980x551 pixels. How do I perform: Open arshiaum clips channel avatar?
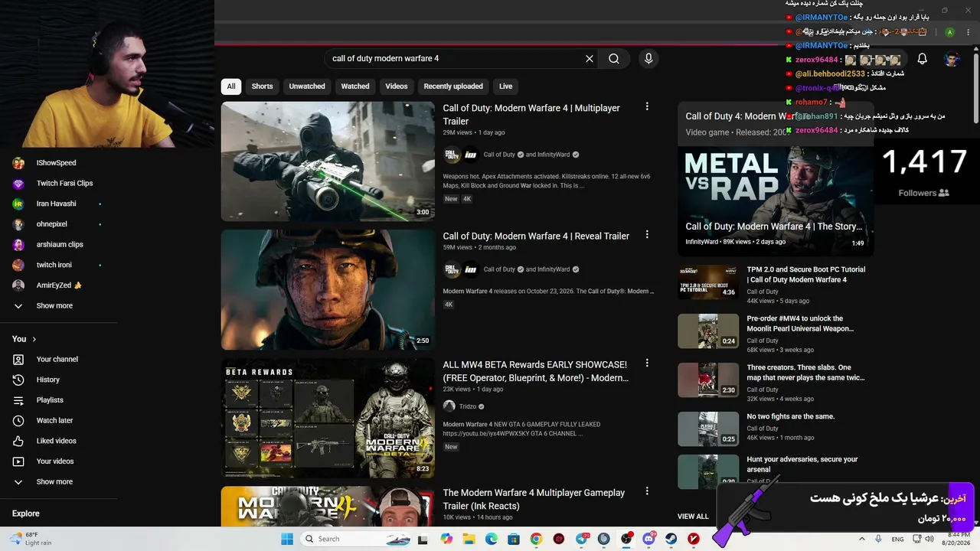click(18, 245)
